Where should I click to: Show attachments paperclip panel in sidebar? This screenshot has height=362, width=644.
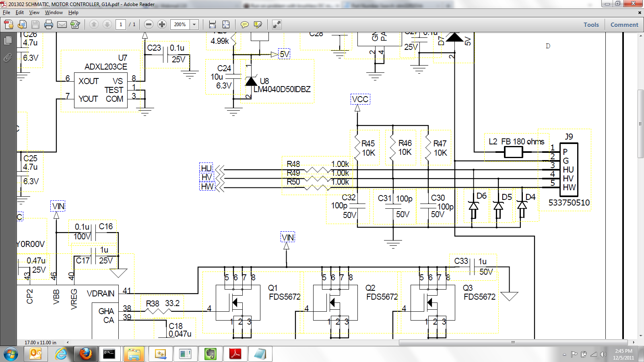(x=8, y=58)
